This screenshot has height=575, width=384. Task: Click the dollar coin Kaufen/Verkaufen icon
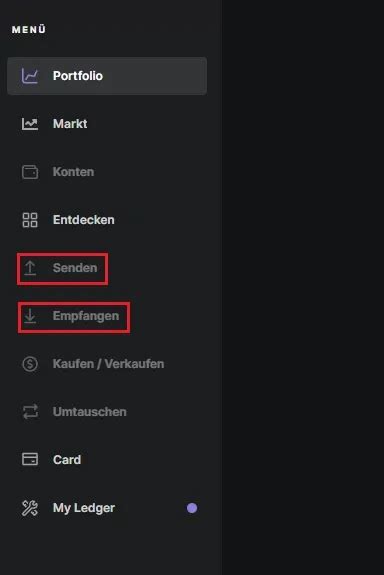pyautogui.click(x=30, y=364)
